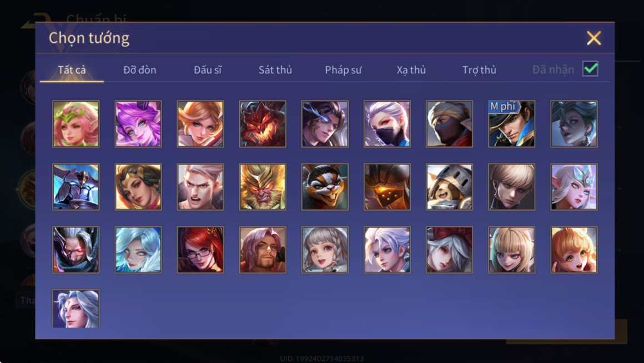
Task: Close the "Chọn tướng" dialog
Action: click(593, 38)
